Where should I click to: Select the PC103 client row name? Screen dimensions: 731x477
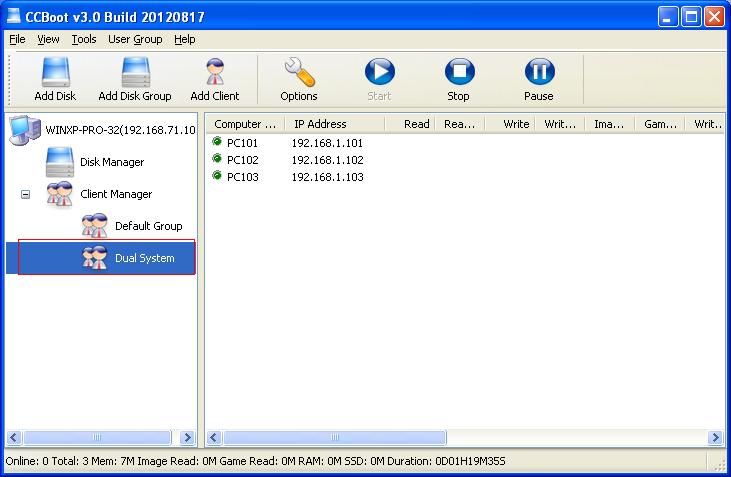(242, 177)
